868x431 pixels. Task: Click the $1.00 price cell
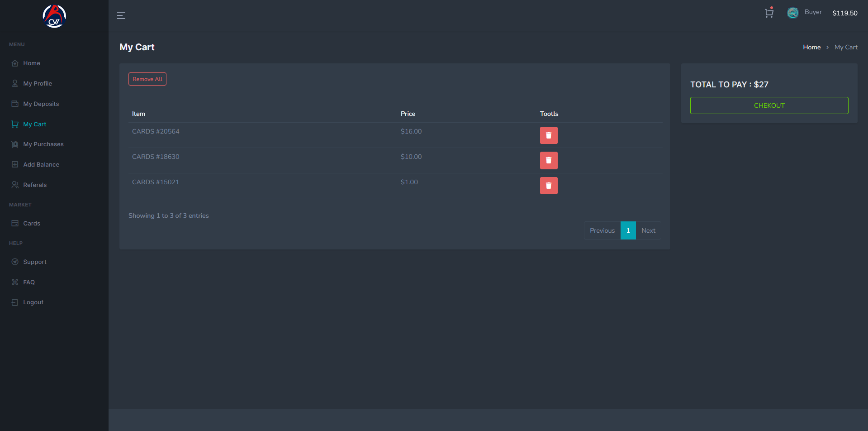409,182
